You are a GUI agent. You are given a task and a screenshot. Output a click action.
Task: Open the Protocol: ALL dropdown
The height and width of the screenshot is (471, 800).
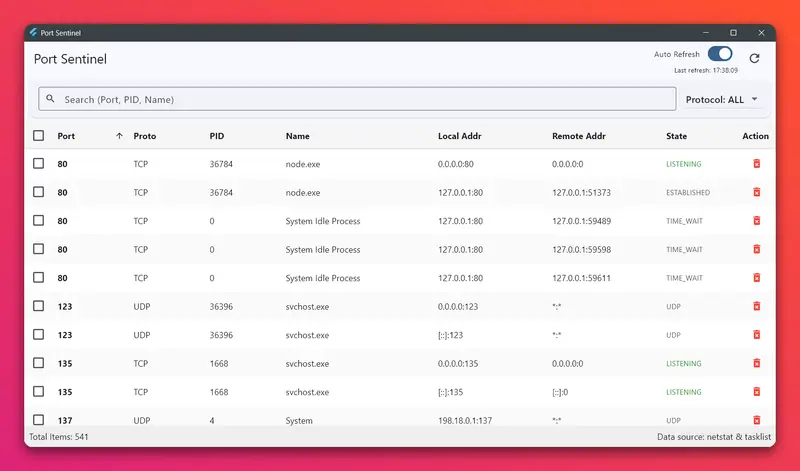[722, 99]
